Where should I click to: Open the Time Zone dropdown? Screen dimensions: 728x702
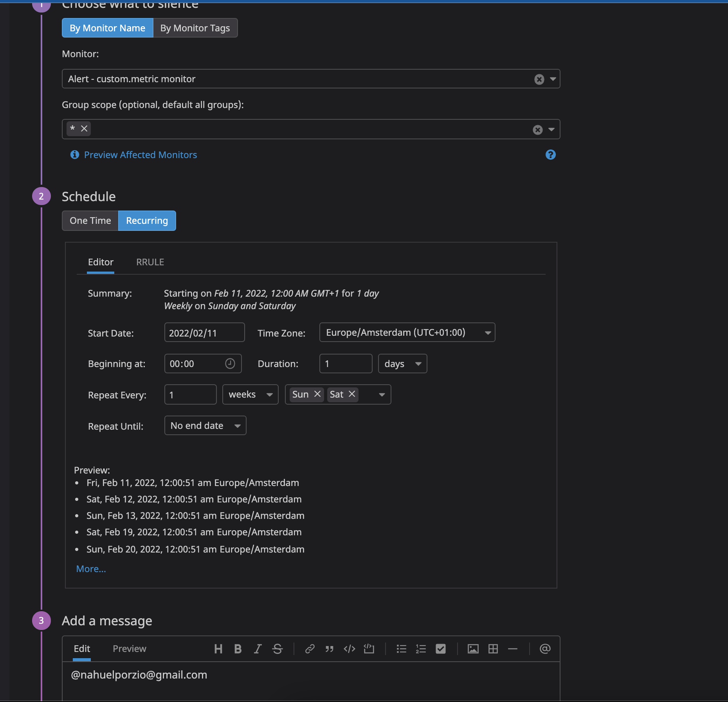[407, 333]
